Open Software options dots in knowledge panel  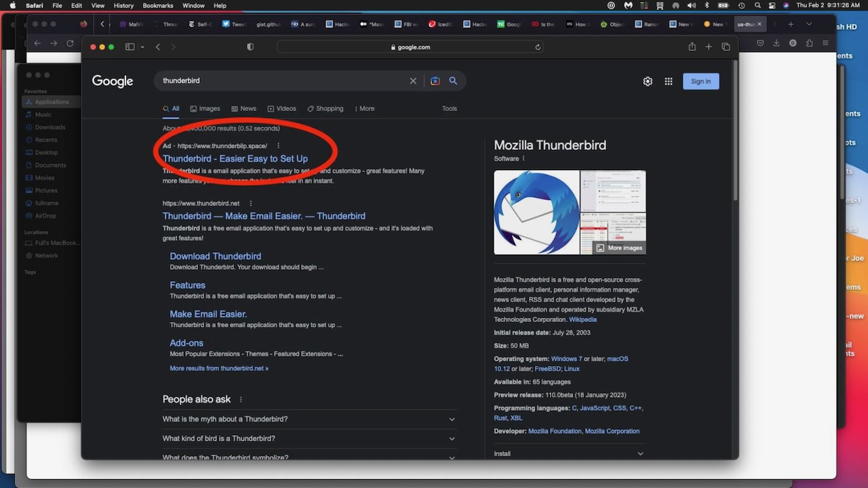click(x=524, y=159)
